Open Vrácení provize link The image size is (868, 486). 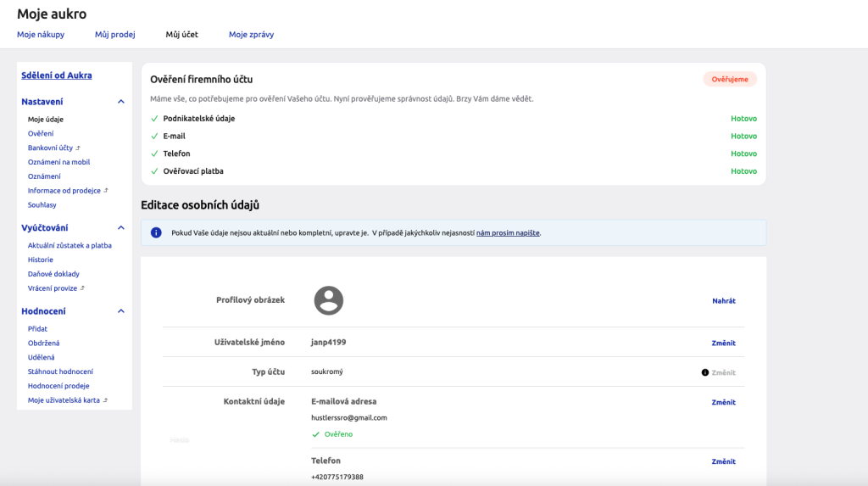53,288
